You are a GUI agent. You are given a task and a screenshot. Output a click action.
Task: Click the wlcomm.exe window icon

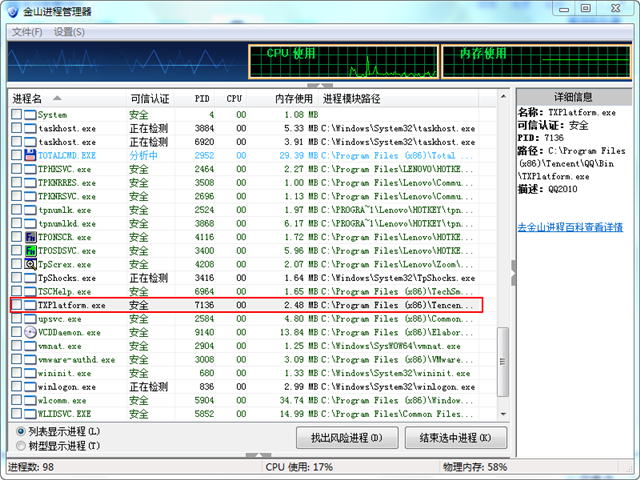click(x=30, y=400)
